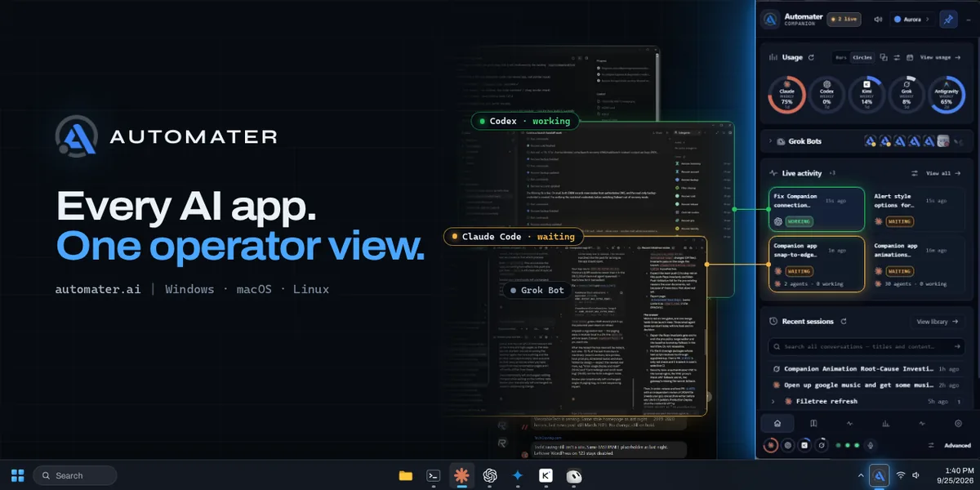Open Usage filter sliders icon
The height and width of the screenshot is (490, 980).
(x=897, y=57)
